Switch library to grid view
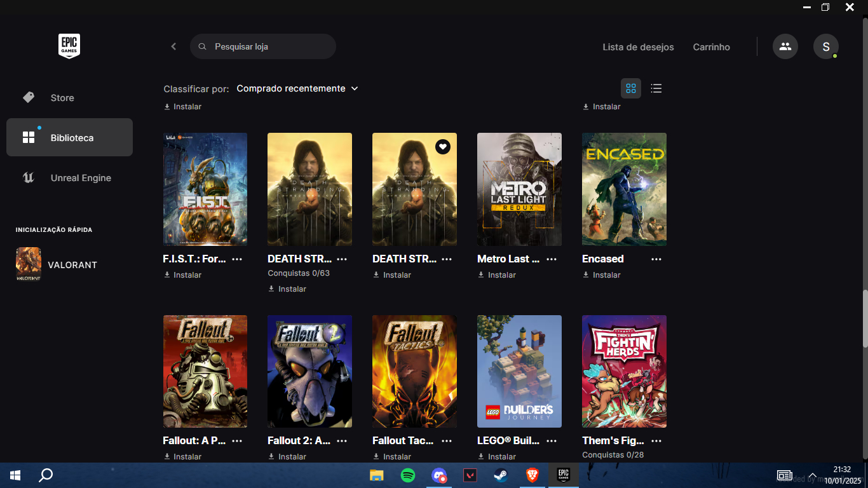The height and width of the screenshot is (488, 868). 631,88
